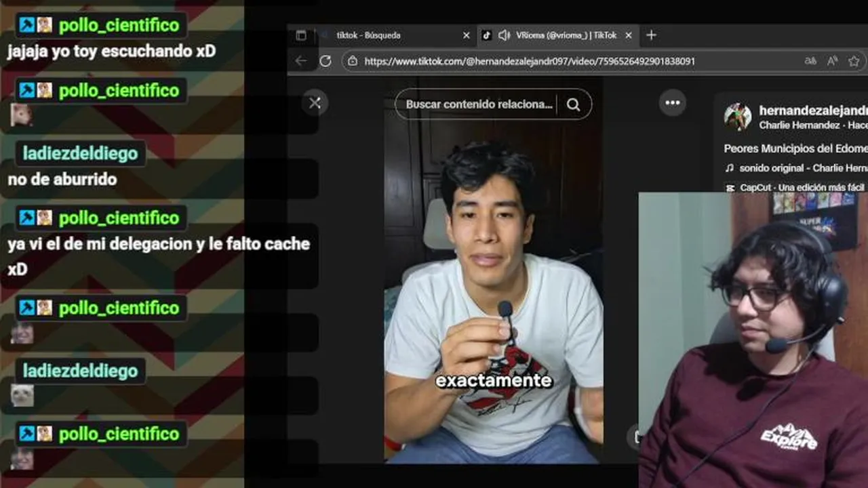Click the blue badge beside the topmost pollo_cientifico

tap(27, 25)
